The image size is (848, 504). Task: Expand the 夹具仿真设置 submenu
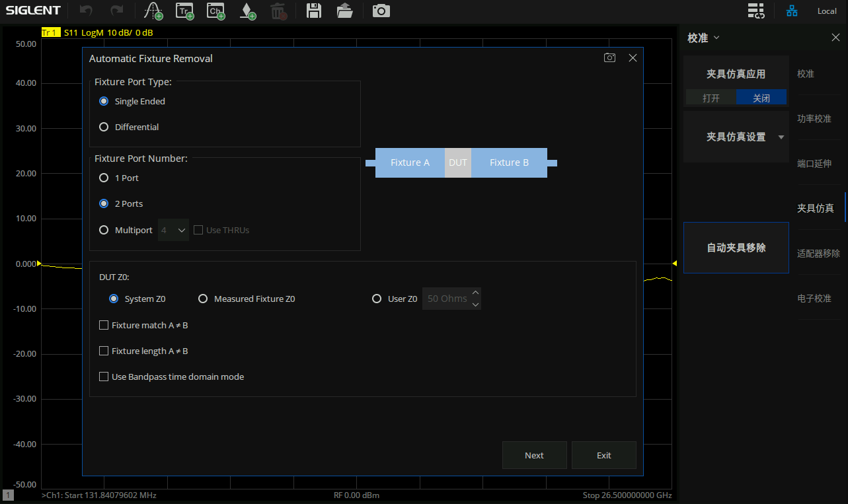point(736,137)
